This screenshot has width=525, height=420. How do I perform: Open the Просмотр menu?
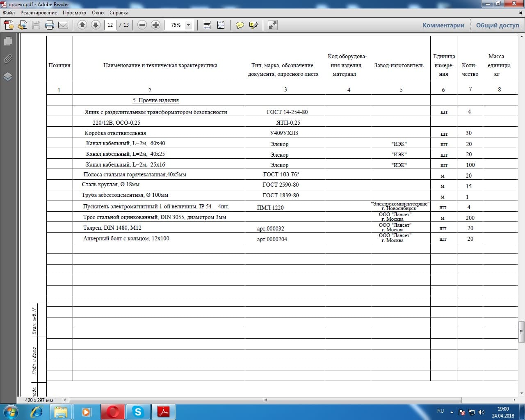(74, 13)
